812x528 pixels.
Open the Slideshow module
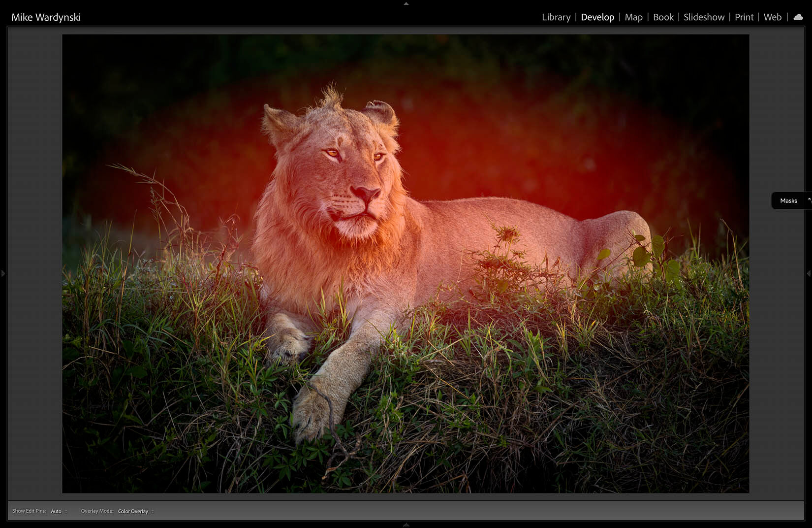coord(704,17)
